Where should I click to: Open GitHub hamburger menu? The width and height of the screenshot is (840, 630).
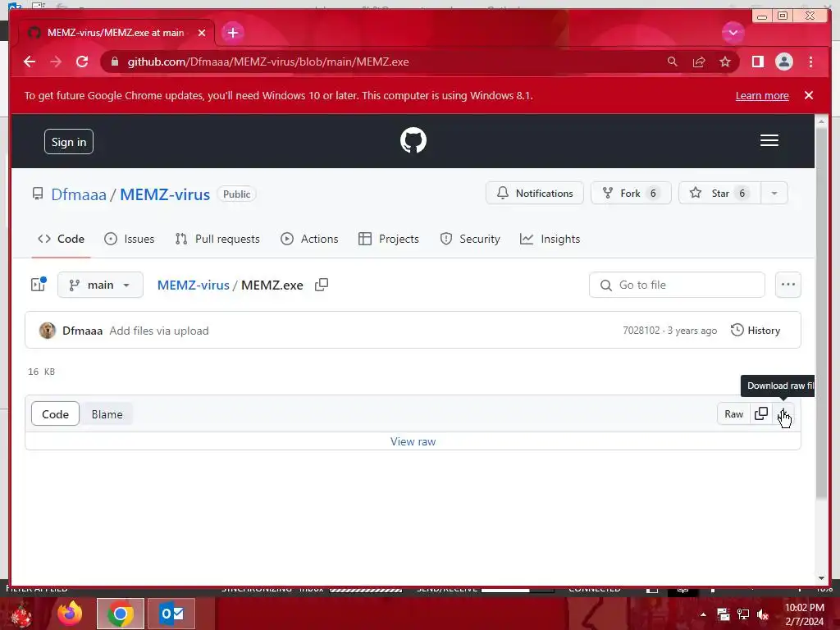point(769,140)
